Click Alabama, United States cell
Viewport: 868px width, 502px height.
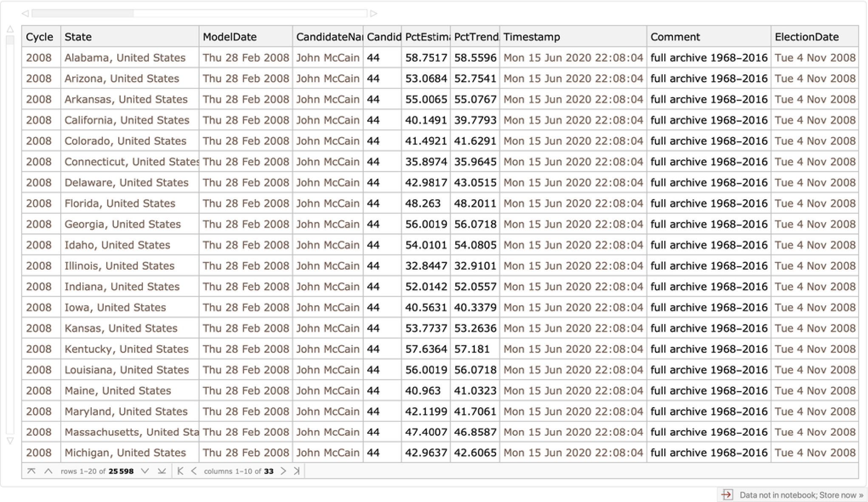[x=125, y=58]
